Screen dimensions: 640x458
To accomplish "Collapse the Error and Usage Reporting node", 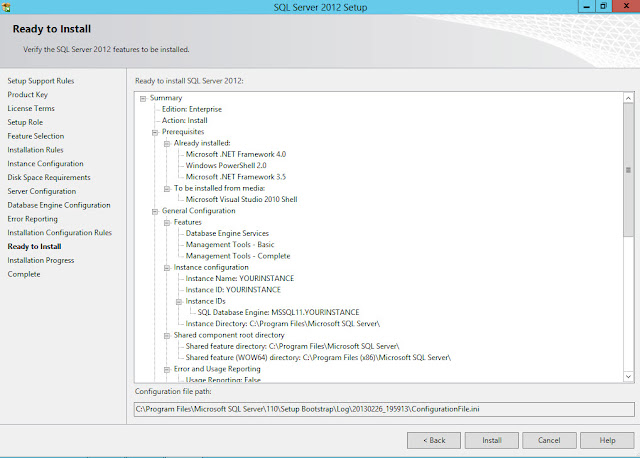I will tap(167, 369).
